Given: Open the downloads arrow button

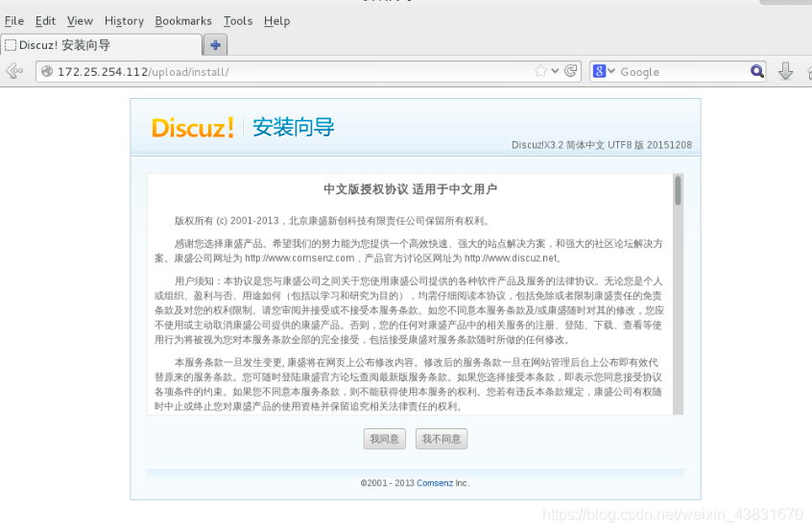Looking at the screenshot, I should coord(785,71).
